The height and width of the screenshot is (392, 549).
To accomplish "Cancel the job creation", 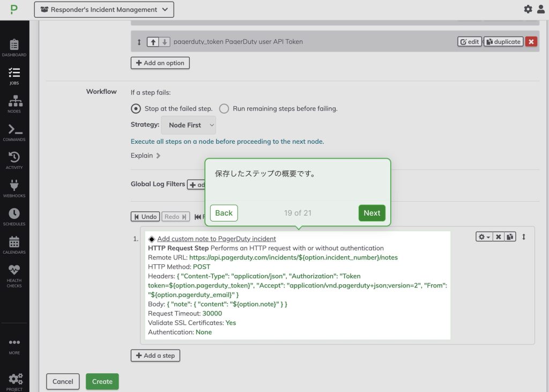I will coord(63,381).
